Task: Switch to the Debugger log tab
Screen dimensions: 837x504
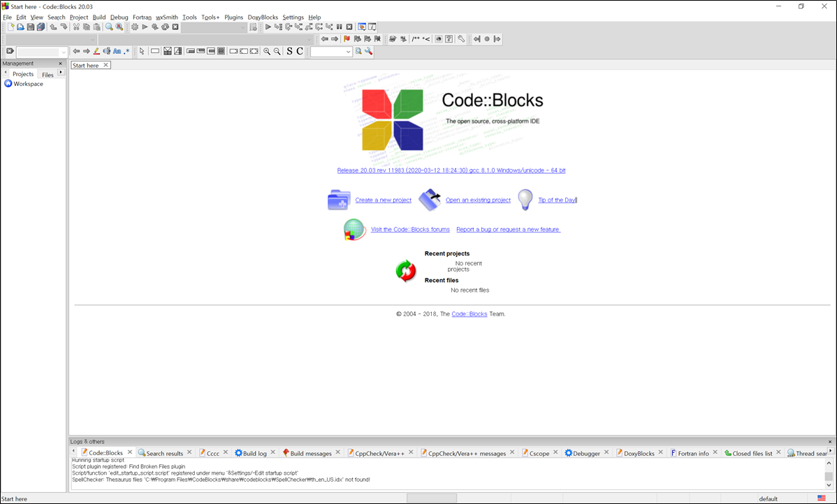Action: point(586,453)
